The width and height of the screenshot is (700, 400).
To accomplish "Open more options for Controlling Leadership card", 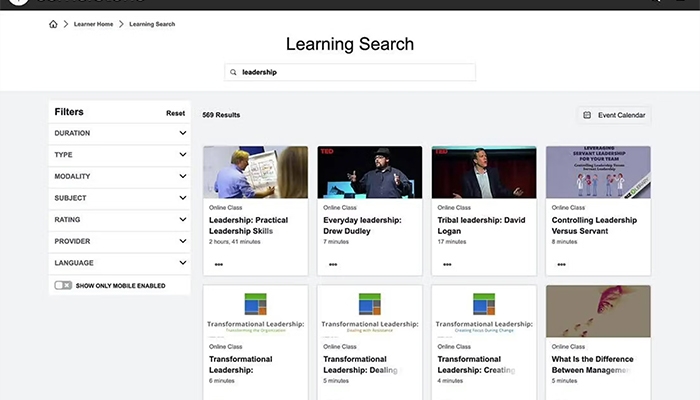I will [561, 264].
